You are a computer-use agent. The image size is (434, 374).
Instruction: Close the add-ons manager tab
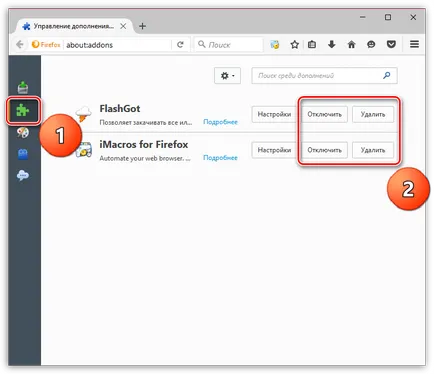pos(123,26)
